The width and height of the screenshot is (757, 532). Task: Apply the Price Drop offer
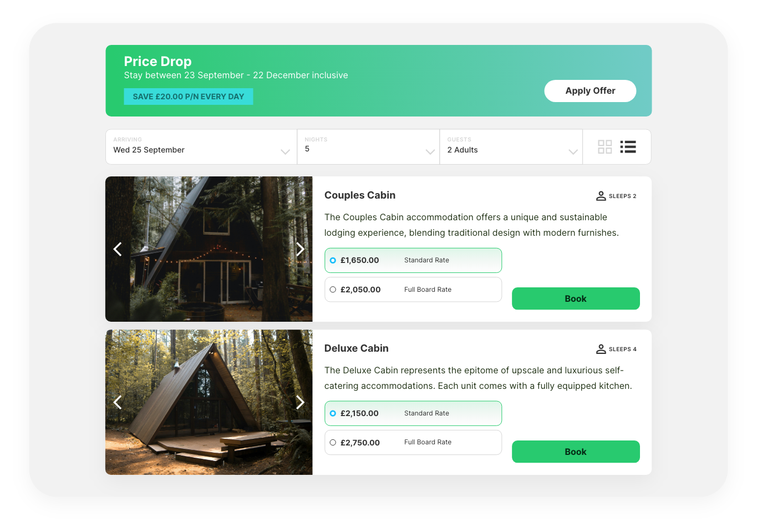click(x=590, y=91)
